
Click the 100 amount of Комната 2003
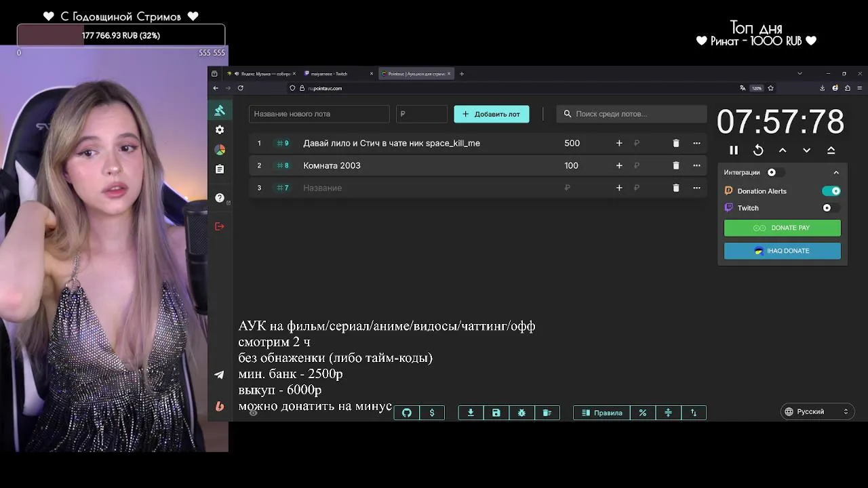click(572, 165)
